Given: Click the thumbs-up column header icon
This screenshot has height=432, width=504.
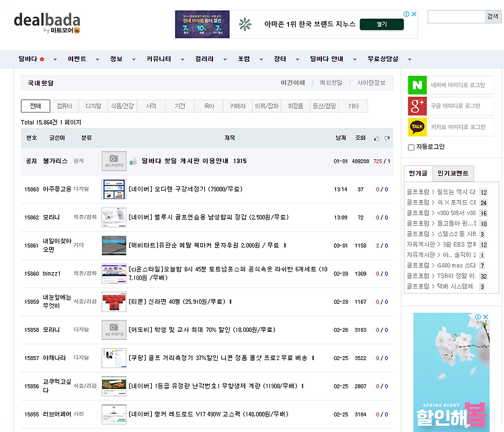Looking at the screenshot, I should pos(377,138).
